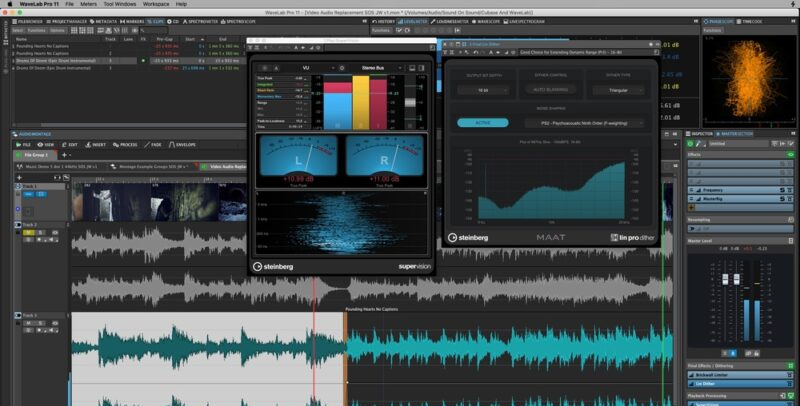Open the CD panel tab

click(x=173, y=21)
